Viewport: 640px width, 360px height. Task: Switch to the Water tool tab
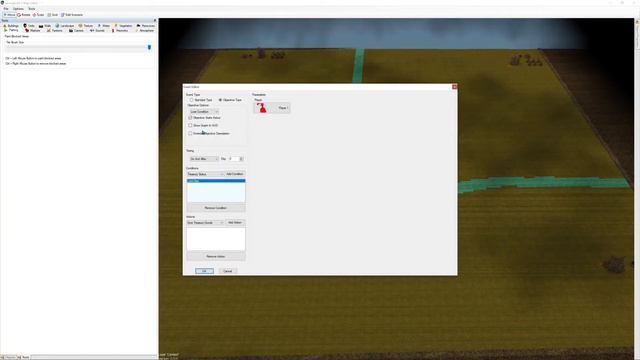(x=104, y=26)
